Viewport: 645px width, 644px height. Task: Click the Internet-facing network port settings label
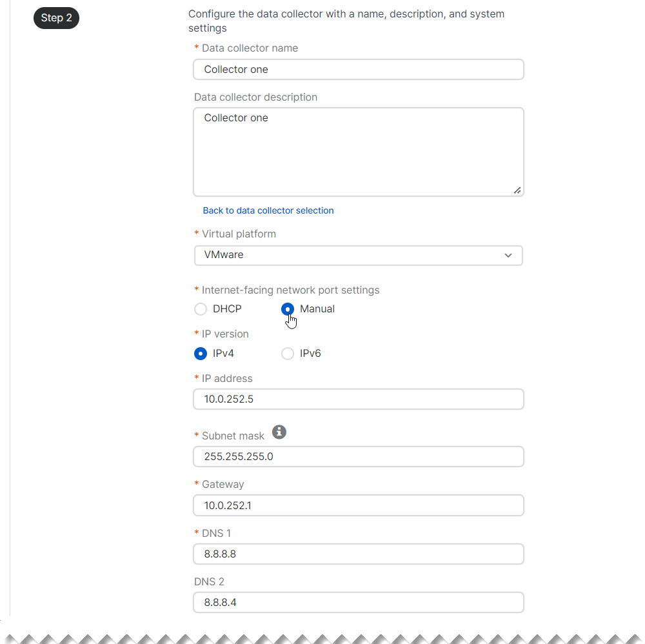click(x=290, y=290)
